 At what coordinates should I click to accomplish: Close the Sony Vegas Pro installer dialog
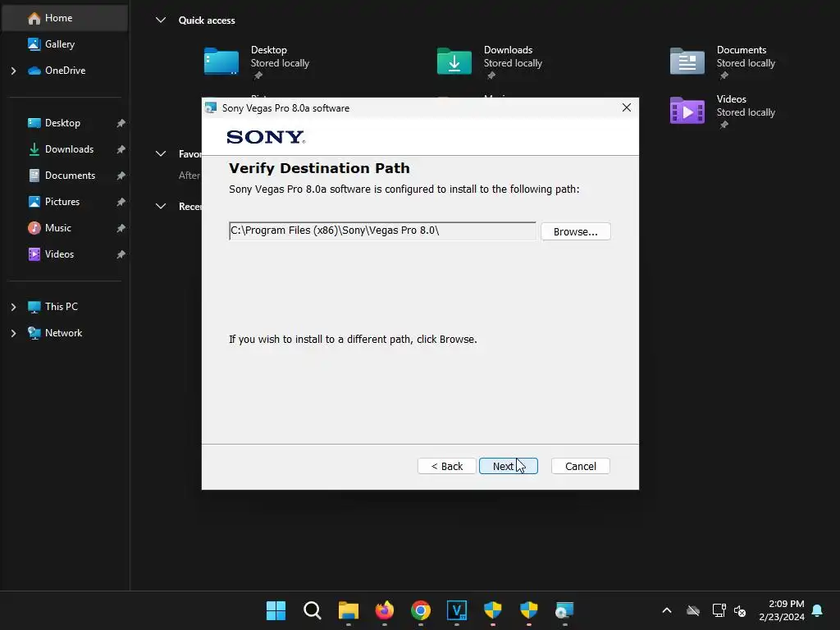click(626, 107)
